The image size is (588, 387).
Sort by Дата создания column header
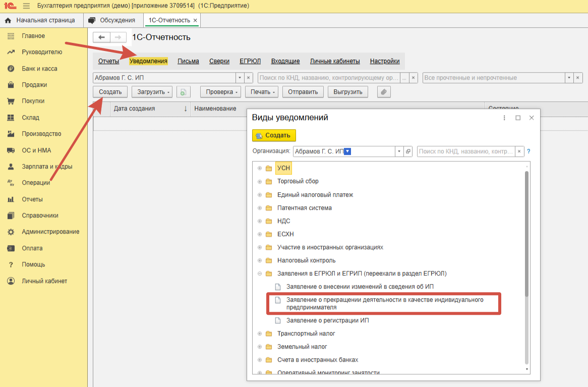click(x=150, y=108)
